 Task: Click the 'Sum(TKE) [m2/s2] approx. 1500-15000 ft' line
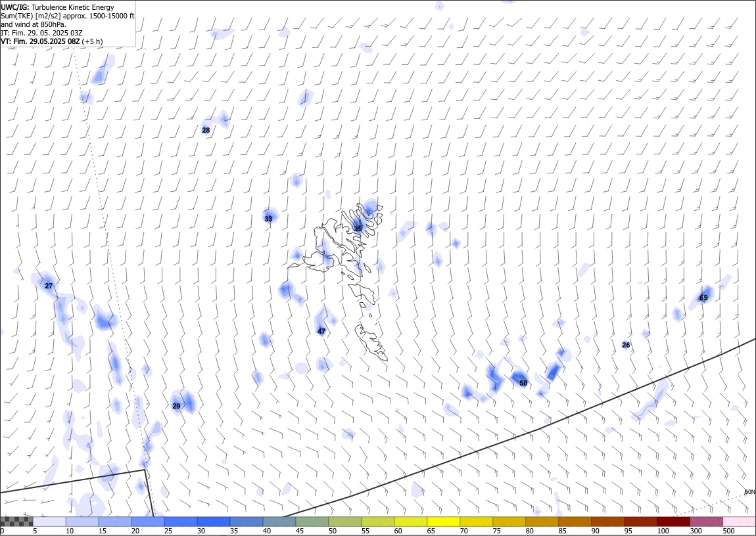68,16
